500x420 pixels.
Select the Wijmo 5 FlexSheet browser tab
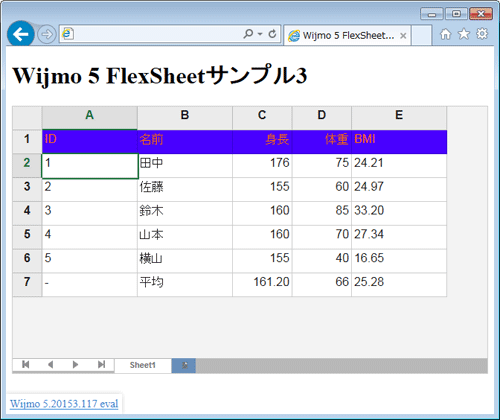pyautogui.click(x=347, y=35)
